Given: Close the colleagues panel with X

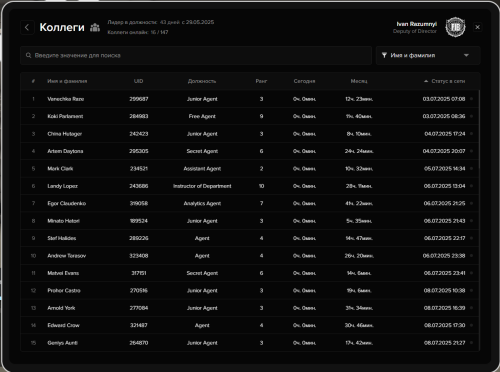Looking at the screenshot, I should click(x=477, y=27).
